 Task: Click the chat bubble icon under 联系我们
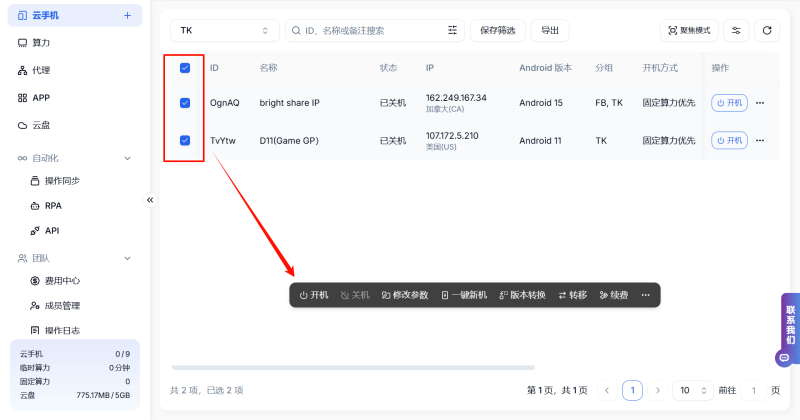pos(784,358)
